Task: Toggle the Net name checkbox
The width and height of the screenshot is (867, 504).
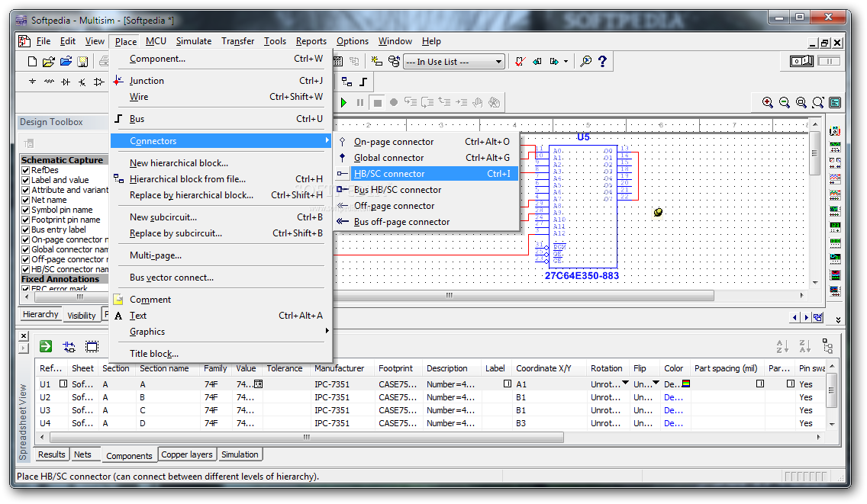Action: 25,200
